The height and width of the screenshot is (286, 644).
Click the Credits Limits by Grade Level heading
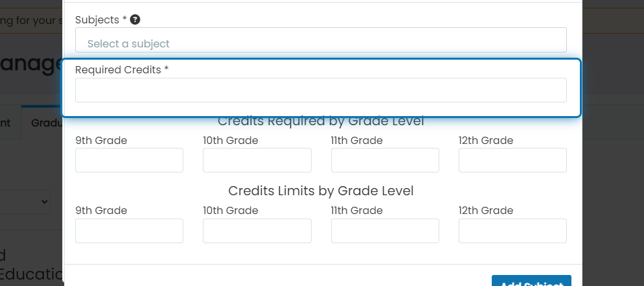321,191
